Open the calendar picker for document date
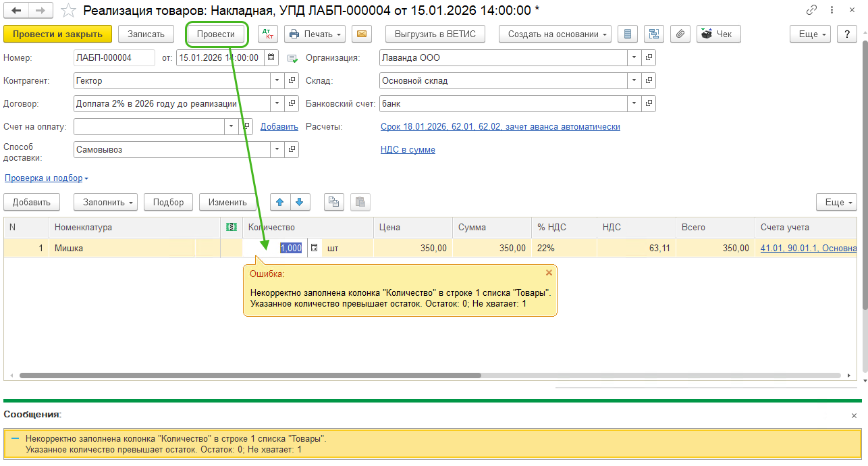Image resolution: width=868 pixels, height=466 pixels. tap(271, 58)
